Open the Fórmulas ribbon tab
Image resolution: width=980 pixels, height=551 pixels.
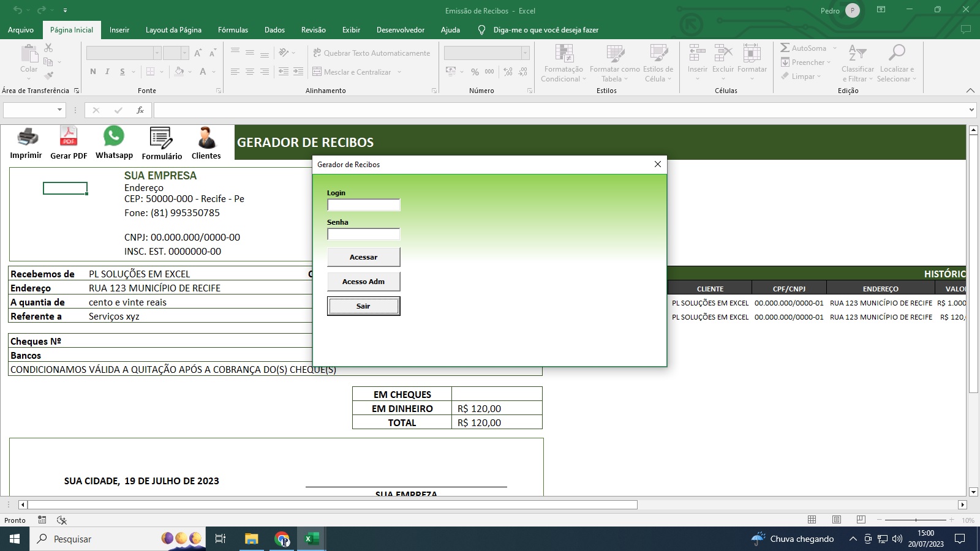tap(233, 29)
